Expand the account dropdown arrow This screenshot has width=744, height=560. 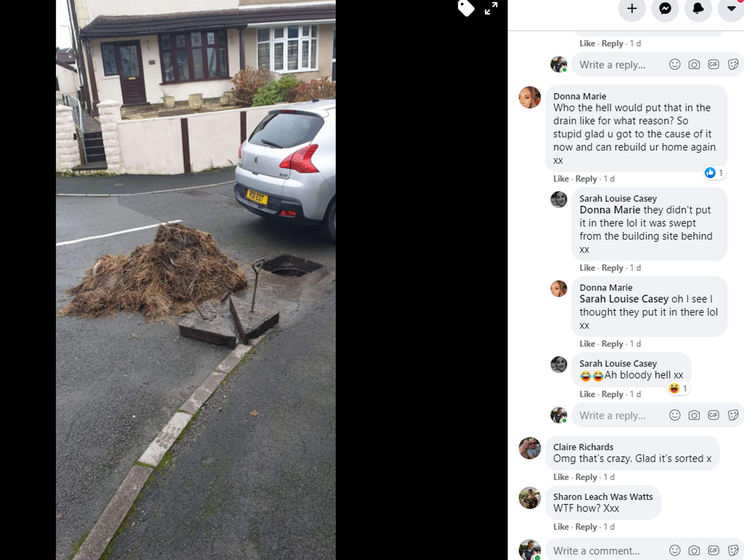click(731, 8)
